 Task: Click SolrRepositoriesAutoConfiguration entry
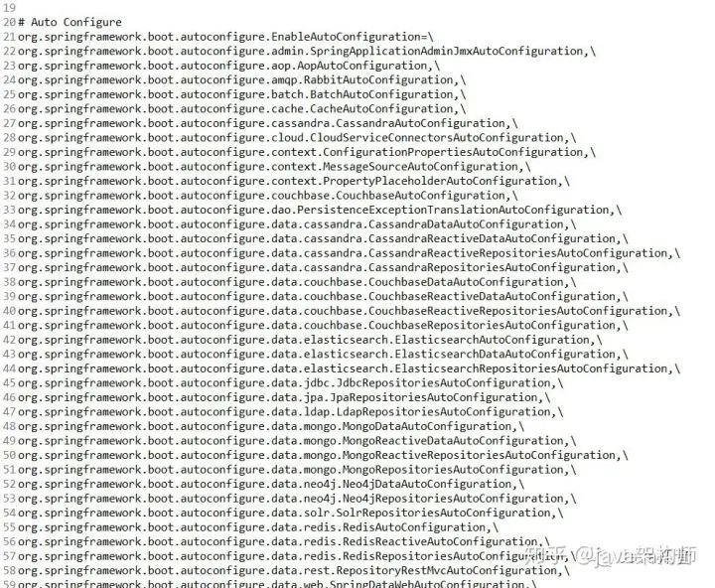[x=443, y=513]
